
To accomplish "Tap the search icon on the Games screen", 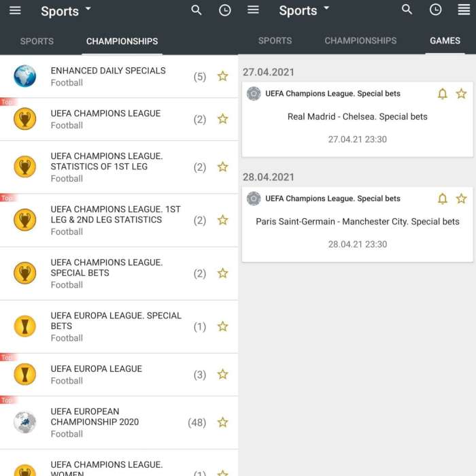I will pos(407,10).
